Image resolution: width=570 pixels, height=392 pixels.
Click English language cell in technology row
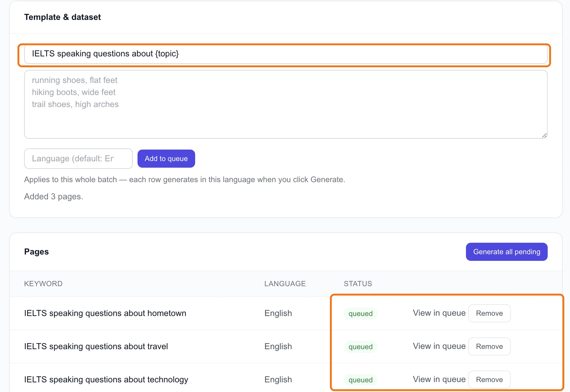(278, 380)
